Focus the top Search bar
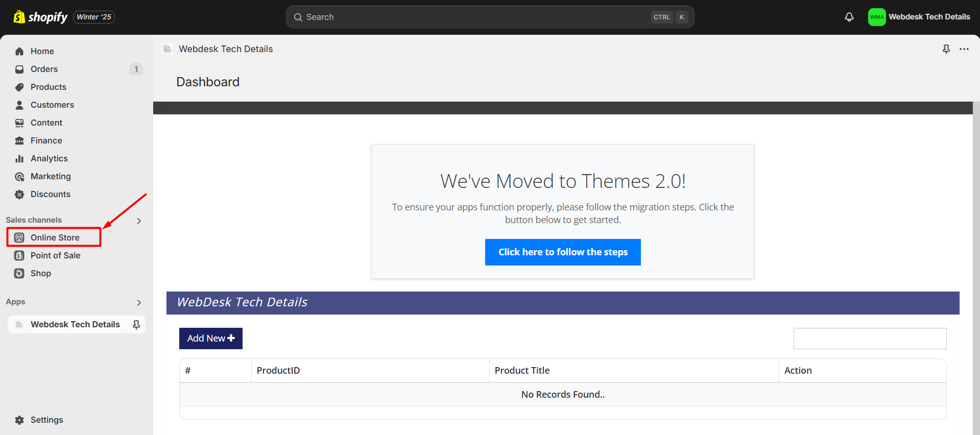980x435 pixels. tap(490, 17)
